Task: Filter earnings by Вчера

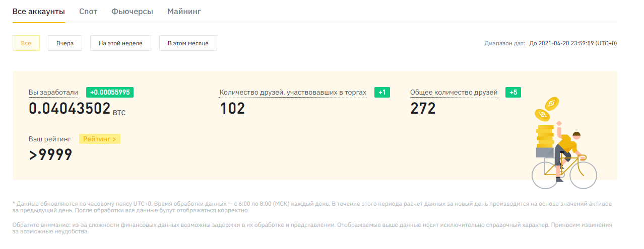Action: tap(65, 43)
